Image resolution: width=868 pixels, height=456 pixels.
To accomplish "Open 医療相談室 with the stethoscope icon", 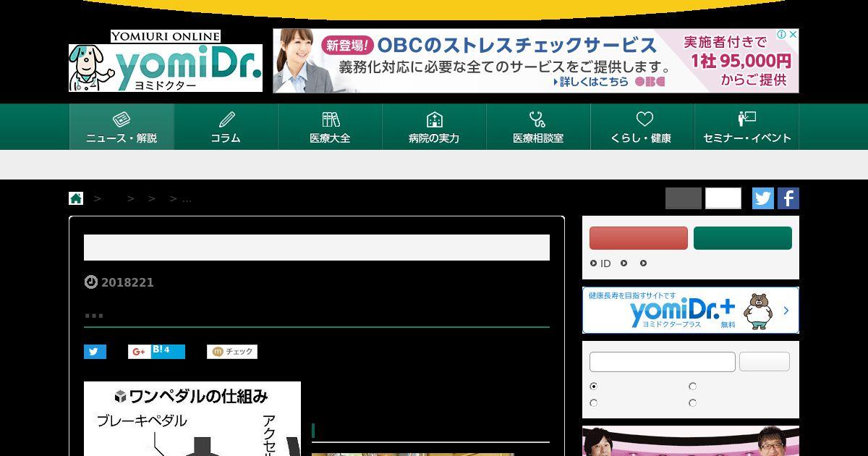I will pyautogui.click(x=538, y=127).
